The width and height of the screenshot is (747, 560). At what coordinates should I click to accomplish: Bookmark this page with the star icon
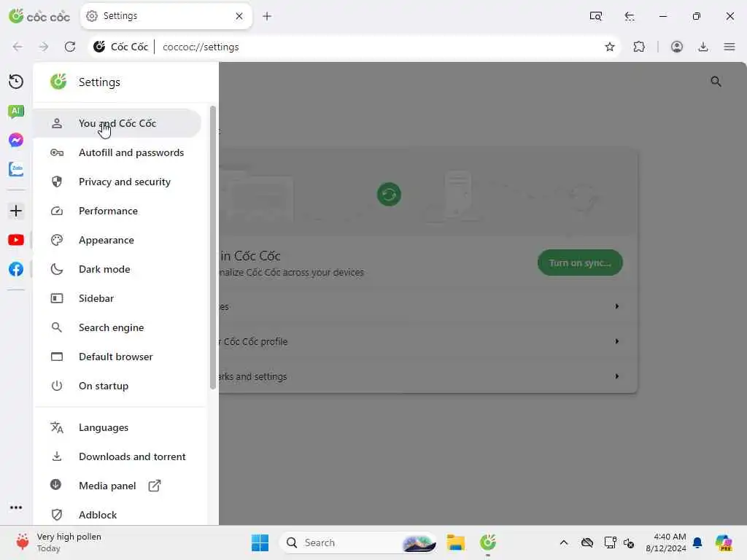point(610,47)
